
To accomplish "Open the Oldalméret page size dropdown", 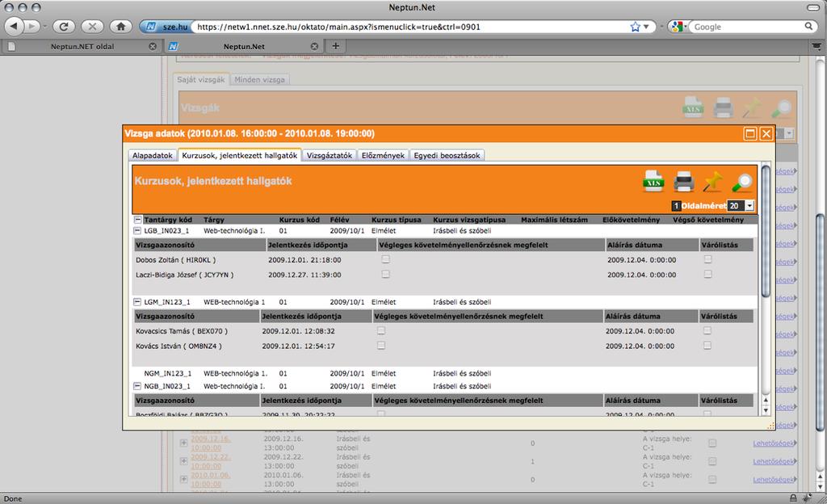I will 749,206.
